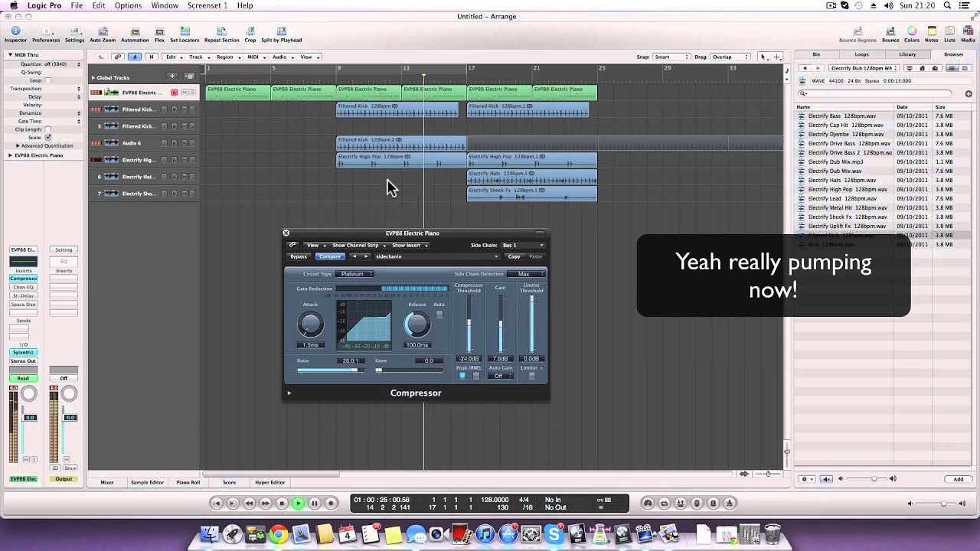
Task: Expand Advanced Quantization section
Action: coord(18,145)
